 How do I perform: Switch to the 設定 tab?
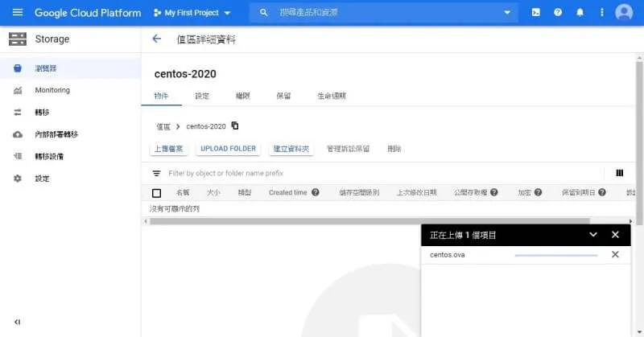pyautogui.click(x=202, y=96)
